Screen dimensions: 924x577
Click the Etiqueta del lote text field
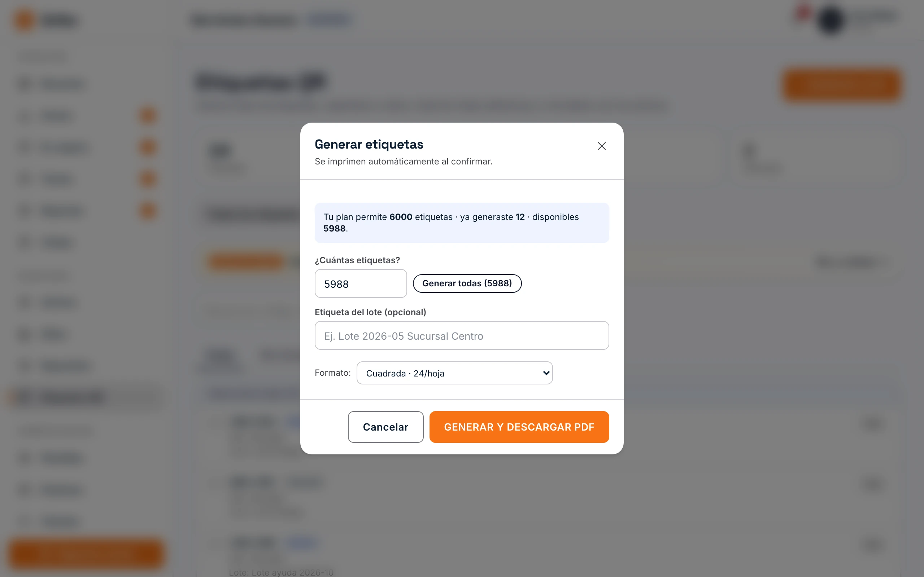462,335
